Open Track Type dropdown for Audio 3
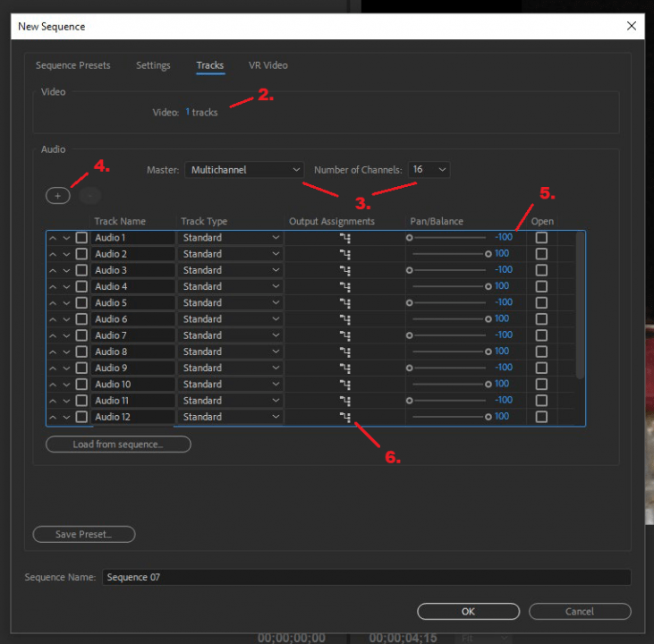 coord(231,270)
